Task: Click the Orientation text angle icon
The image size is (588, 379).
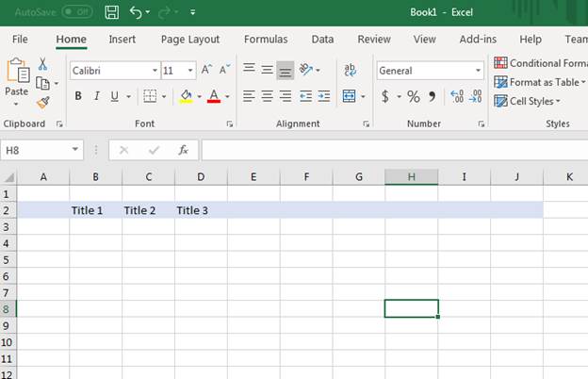Action: click(x=305, y=70)
